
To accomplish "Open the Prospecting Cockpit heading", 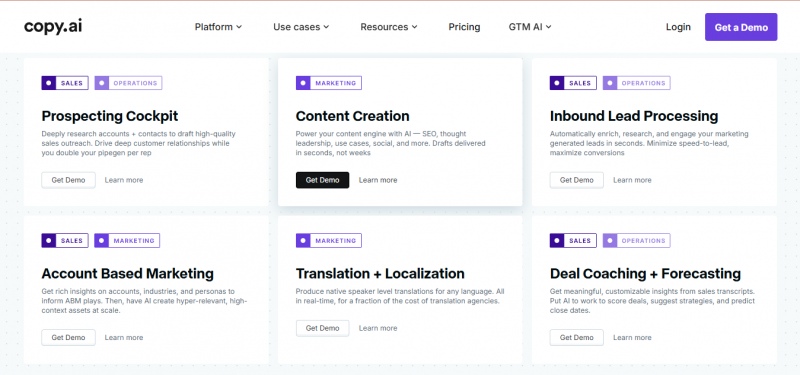I will point(110,116).
